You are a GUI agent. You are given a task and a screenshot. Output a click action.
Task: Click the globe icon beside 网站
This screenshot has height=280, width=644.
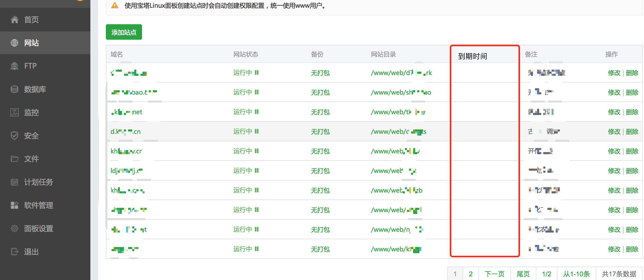(x=14, y=43)
